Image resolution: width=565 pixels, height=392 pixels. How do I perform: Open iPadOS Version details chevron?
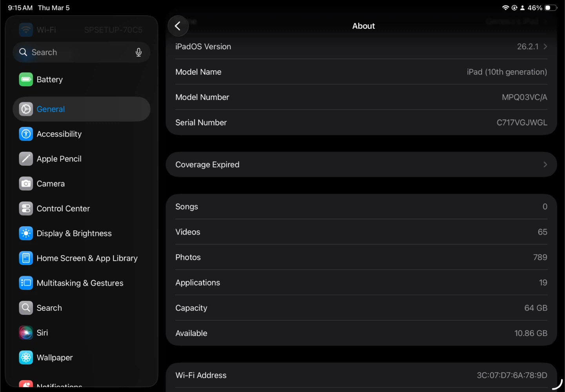(x=545, y=46)
